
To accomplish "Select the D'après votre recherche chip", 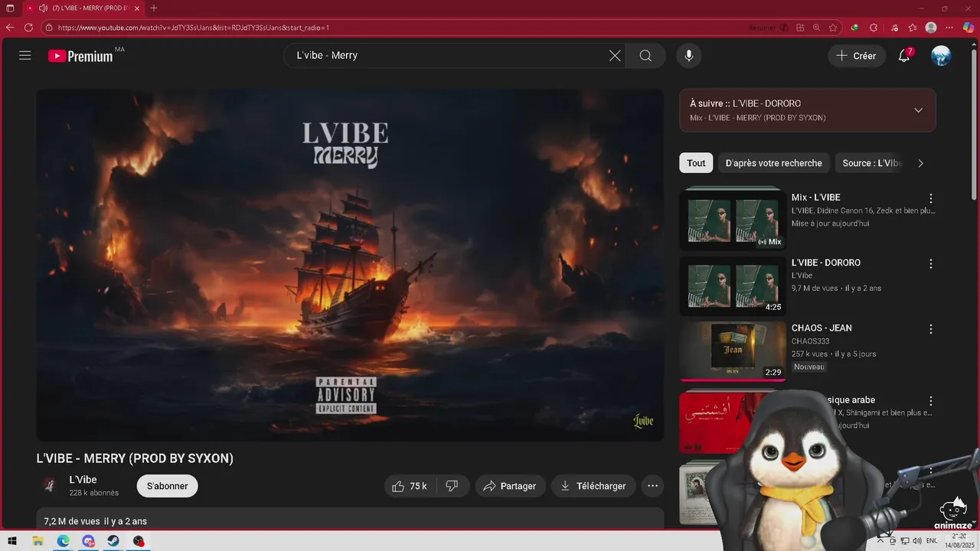I will point(773,163).
